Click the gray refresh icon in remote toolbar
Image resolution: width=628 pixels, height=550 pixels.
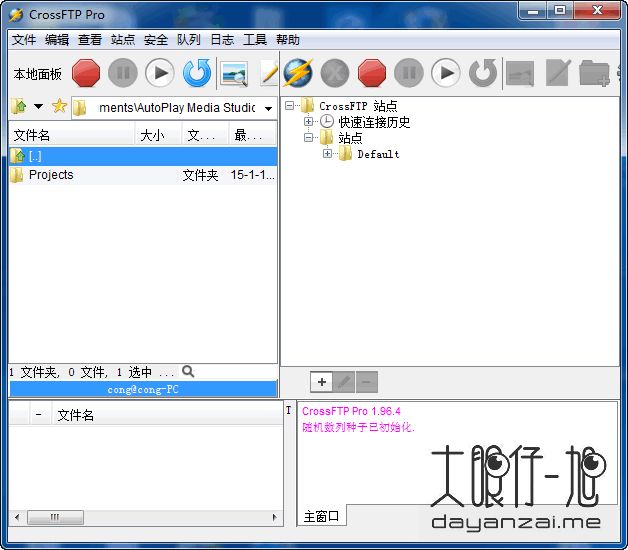(483, 73)
